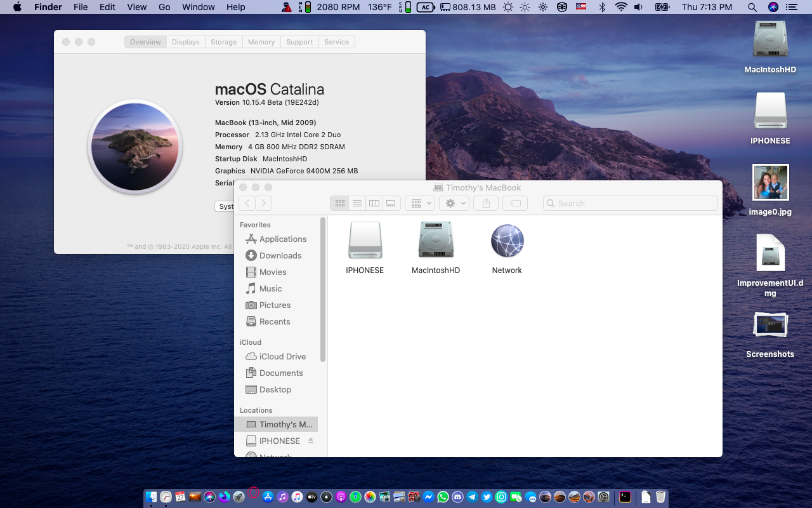The width and height of the screenshot is (812, 508).
Task: Open the Go menu
Action: pos(164,7)
